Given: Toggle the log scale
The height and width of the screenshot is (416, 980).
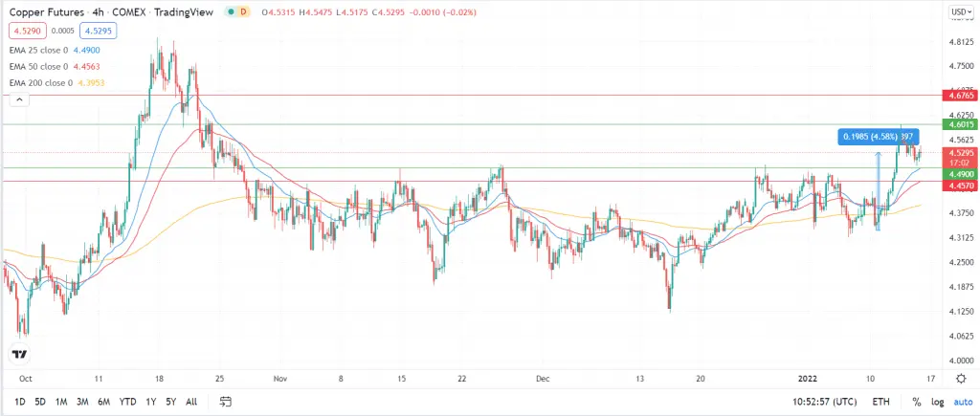Looking at the screenshot, I should [x=938, y=402].
